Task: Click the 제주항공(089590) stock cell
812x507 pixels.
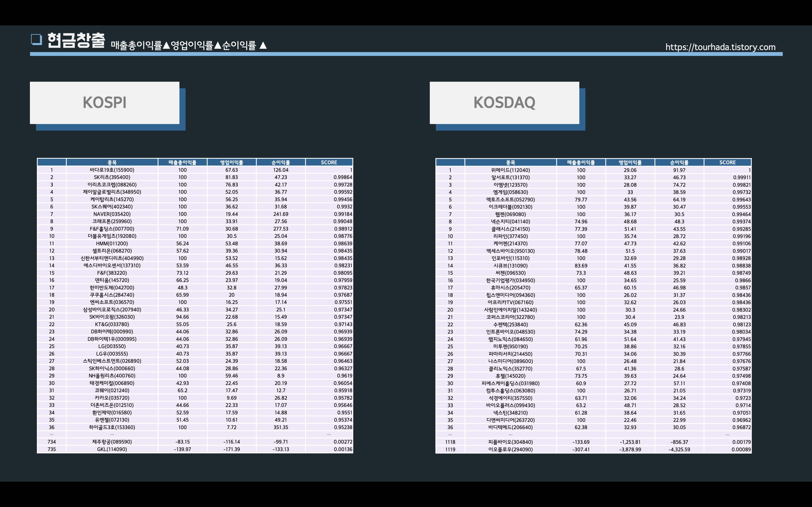Action: (112, 442)
